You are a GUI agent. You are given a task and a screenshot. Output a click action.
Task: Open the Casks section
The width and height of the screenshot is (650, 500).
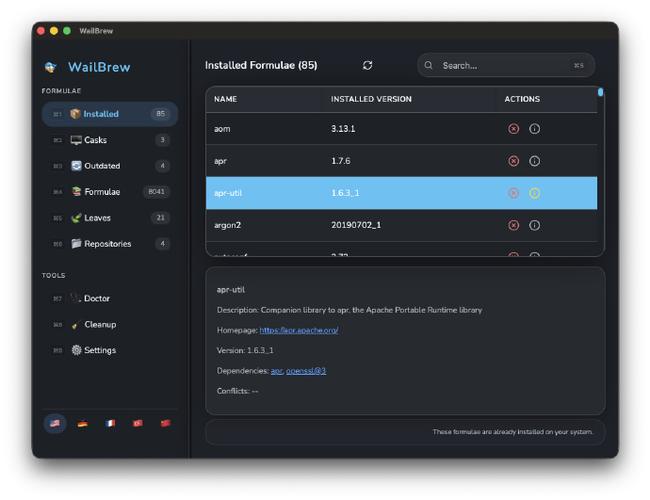click(95, 140)
